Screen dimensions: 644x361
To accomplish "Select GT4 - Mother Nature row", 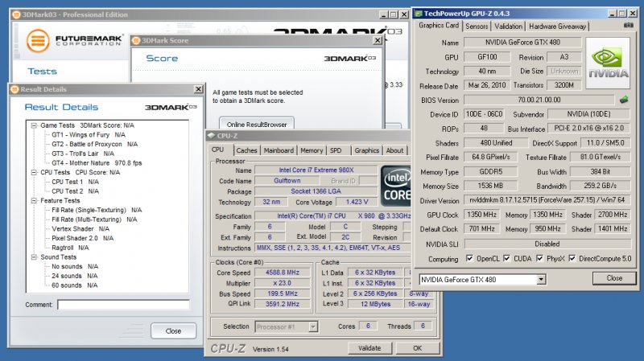I will (97, 163).
